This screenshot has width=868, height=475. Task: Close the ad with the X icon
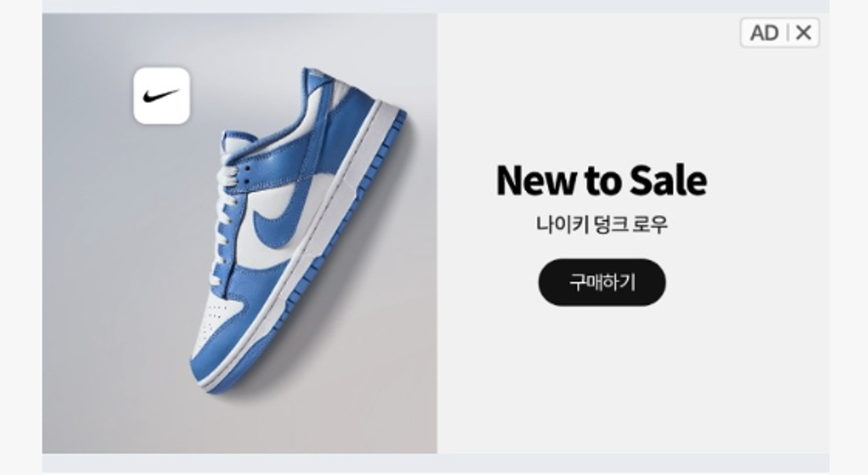pyautogui.click(x=803, y=33)
